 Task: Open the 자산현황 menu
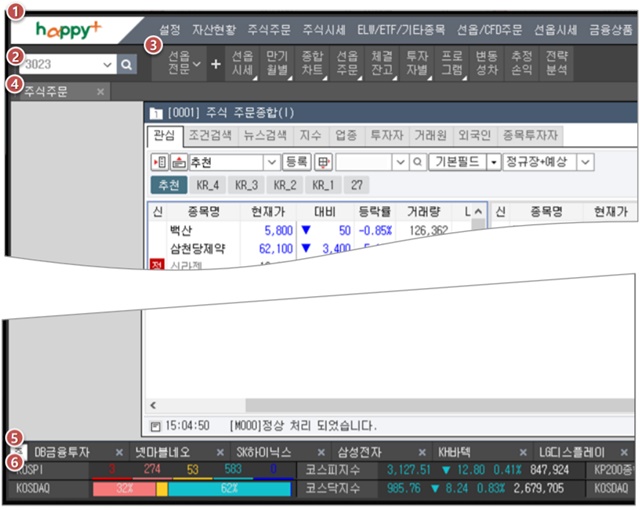[x=214, y=29]
